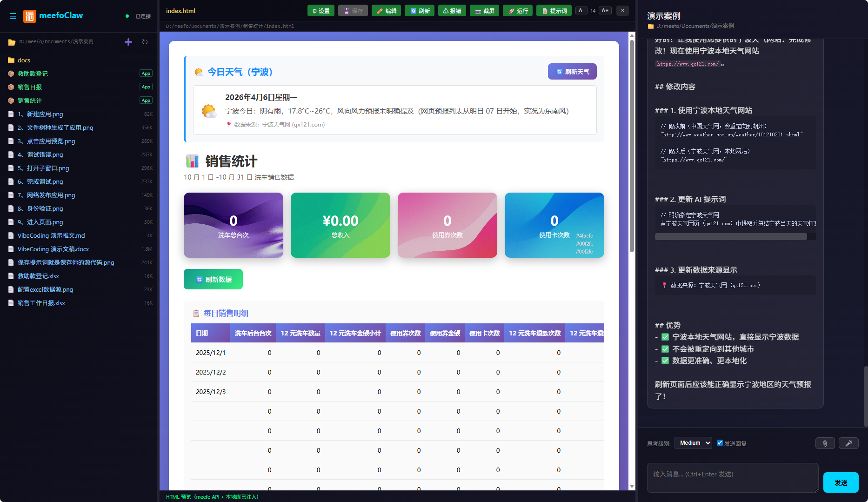
Task: Take a screenshot using the 截屏 icon
Action: 484,10
